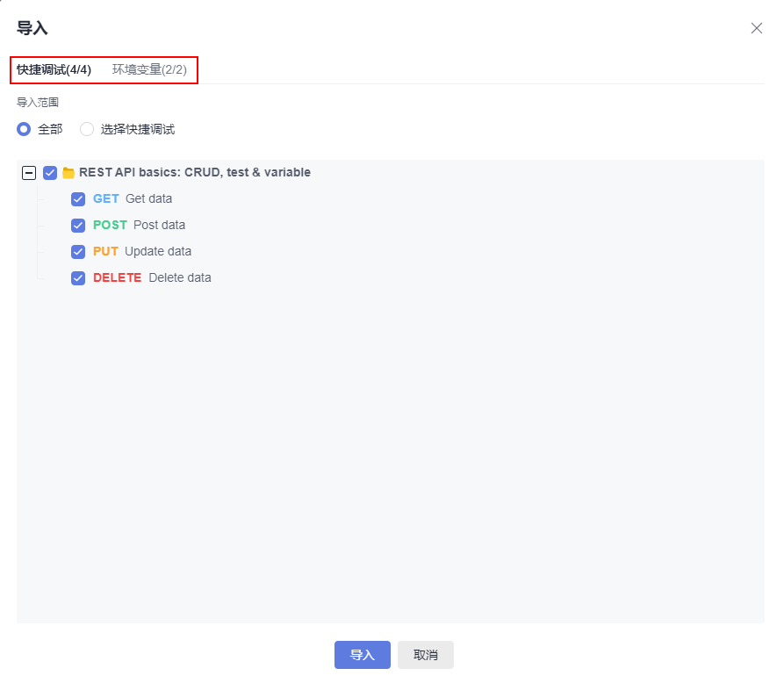Select the 全部 radio option
This screenshot has width=784, height=683.
pyautogui.click(x=24, y=129)
